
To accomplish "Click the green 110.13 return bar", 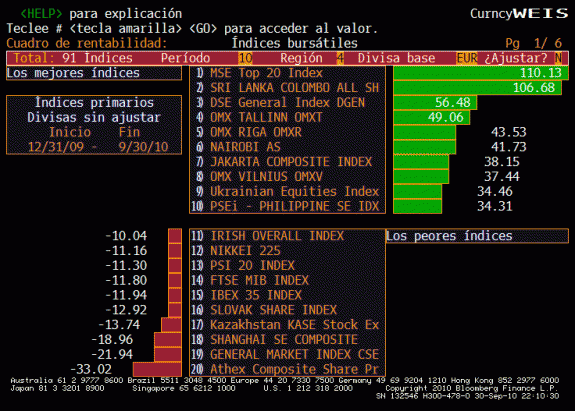I will click(x=481, y=73).
